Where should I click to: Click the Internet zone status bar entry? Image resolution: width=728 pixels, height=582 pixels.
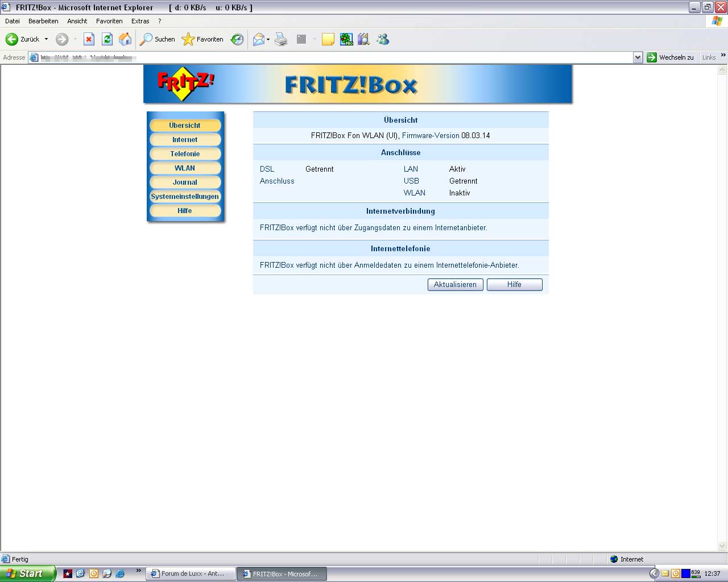[627, 559]
